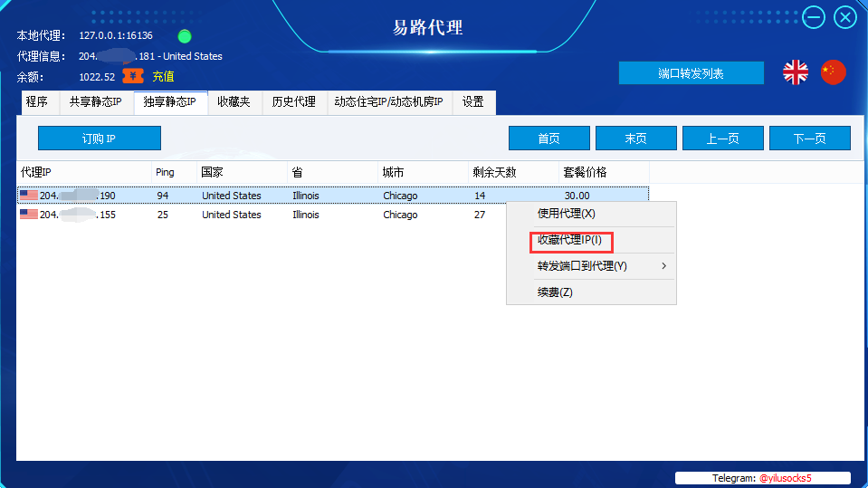
Task: Switch to 动态住宅IP/动态机房IP tab
Action: tap(389, 102)
